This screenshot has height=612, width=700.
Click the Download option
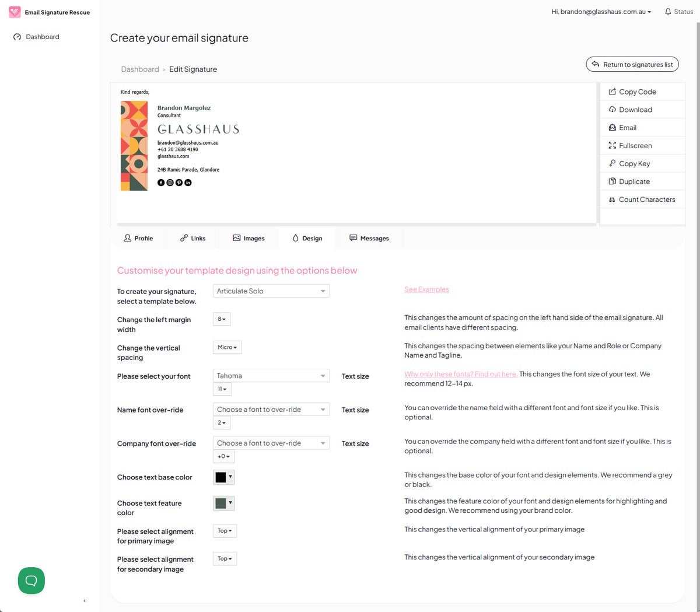pos(642,110)
